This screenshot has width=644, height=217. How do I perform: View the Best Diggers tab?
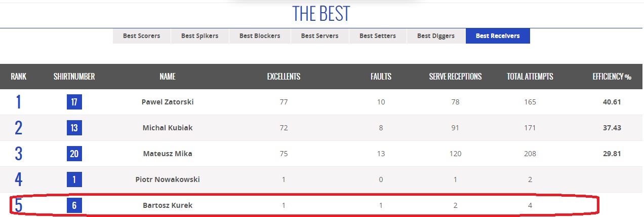coord(436,36)
